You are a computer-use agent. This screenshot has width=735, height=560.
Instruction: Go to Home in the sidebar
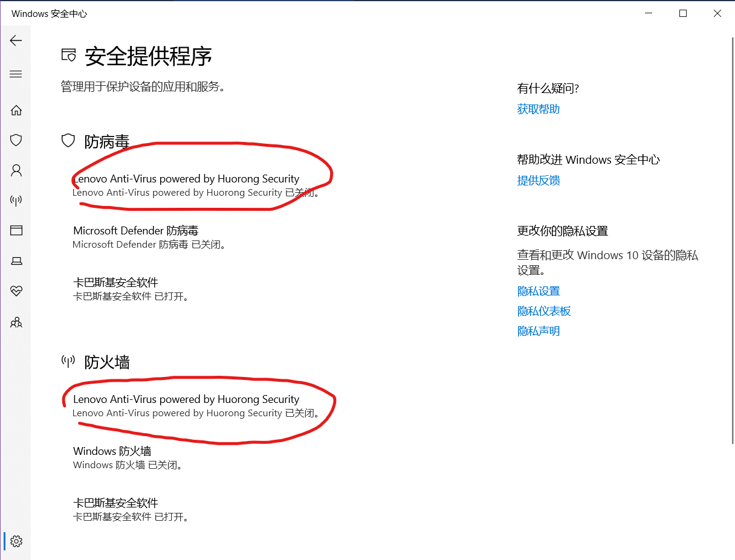[x=16, y=110]
